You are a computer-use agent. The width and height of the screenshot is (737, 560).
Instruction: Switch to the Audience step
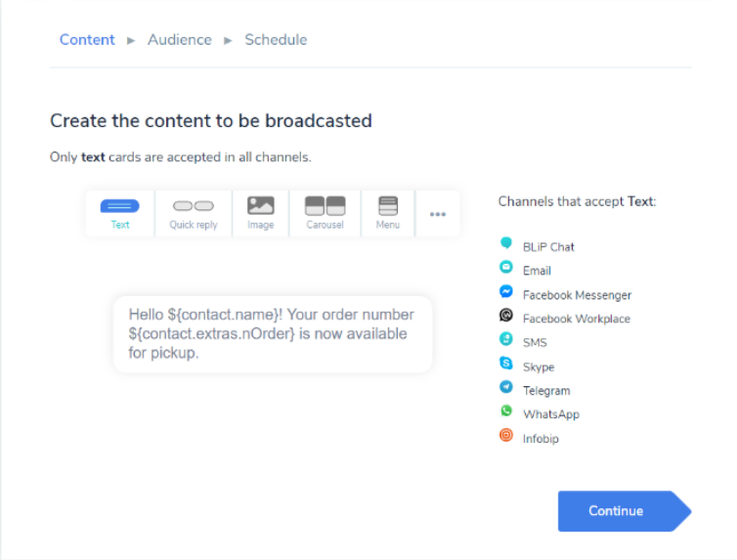pos(179,40)
